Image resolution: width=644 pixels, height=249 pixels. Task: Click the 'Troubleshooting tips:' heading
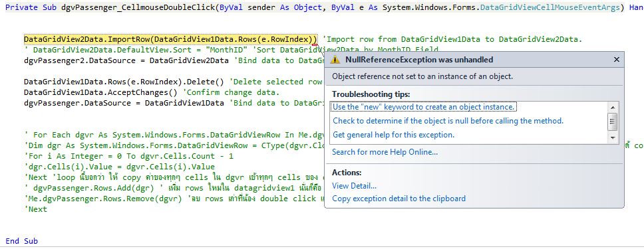pyautogui.click(x=371, y=94)
